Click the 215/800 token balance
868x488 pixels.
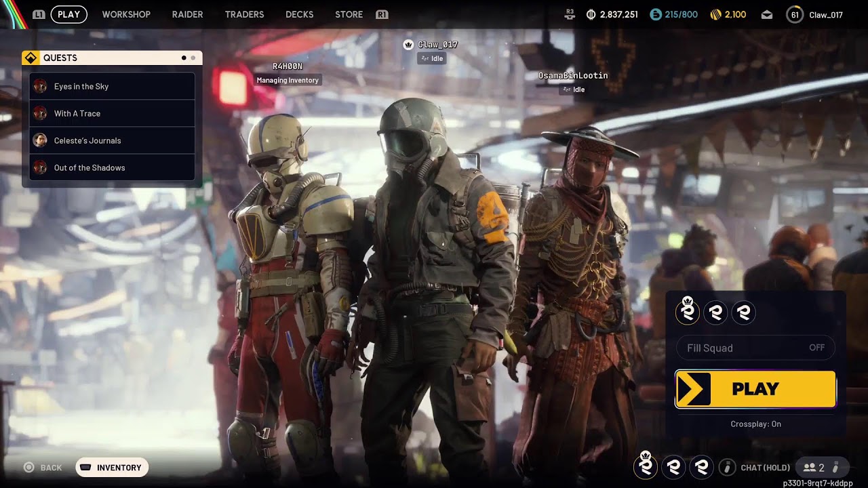[x=681, y=14]
